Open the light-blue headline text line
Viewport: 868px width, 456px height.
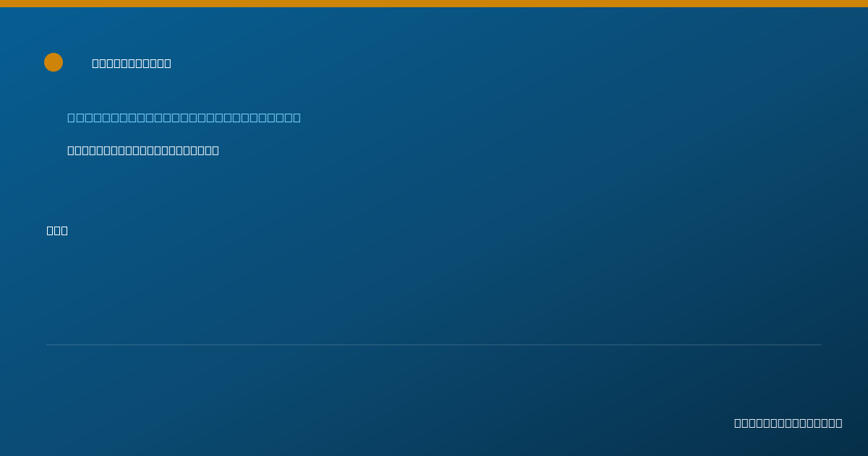(x=184, y=117)
